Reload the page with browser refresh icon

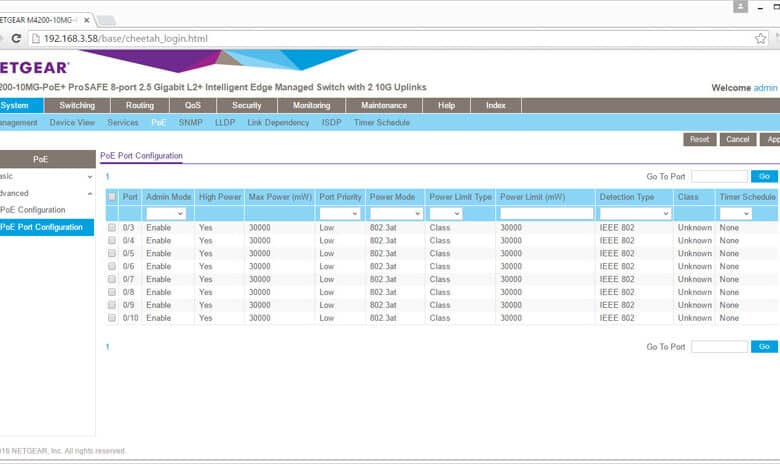[16, 38]
